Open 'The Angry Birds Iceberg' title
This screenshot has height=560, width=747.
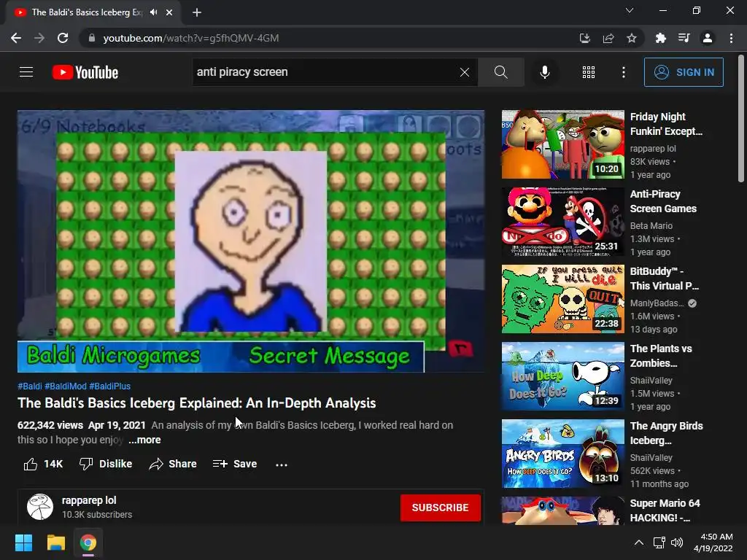coord(667,433)
